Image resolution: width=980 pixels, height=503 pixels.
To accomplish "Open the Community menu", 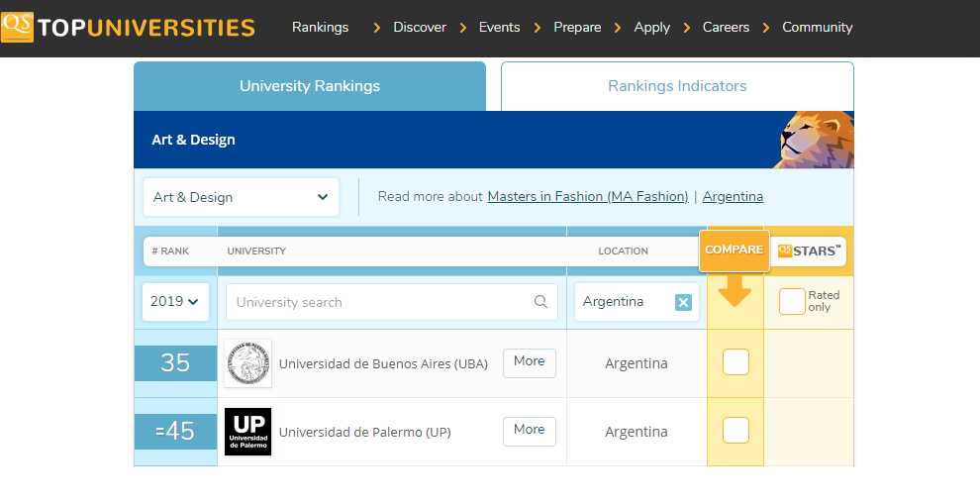I will tap(818, 28).
